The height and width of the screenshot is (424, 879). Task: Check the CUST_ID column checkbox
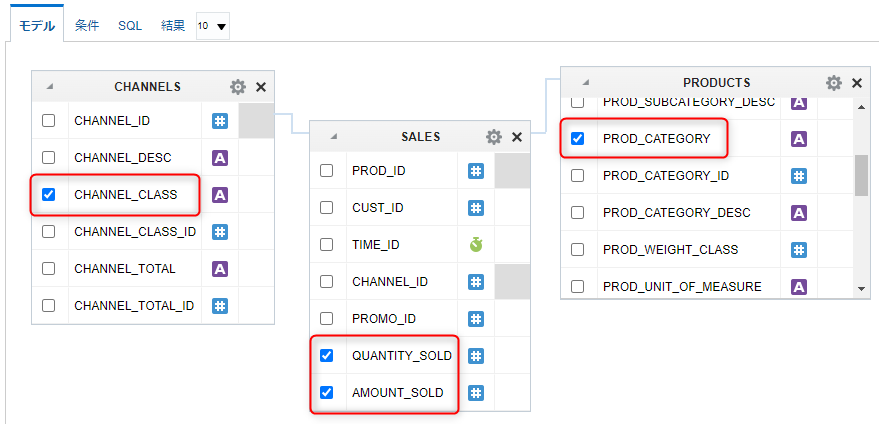click(327, 208)
